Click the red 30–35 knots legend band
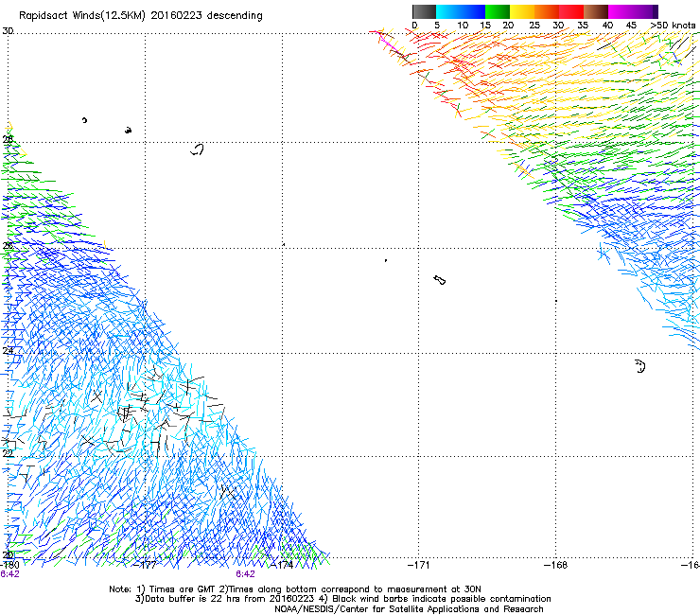The image size is (700, 615). click(571, 11)
